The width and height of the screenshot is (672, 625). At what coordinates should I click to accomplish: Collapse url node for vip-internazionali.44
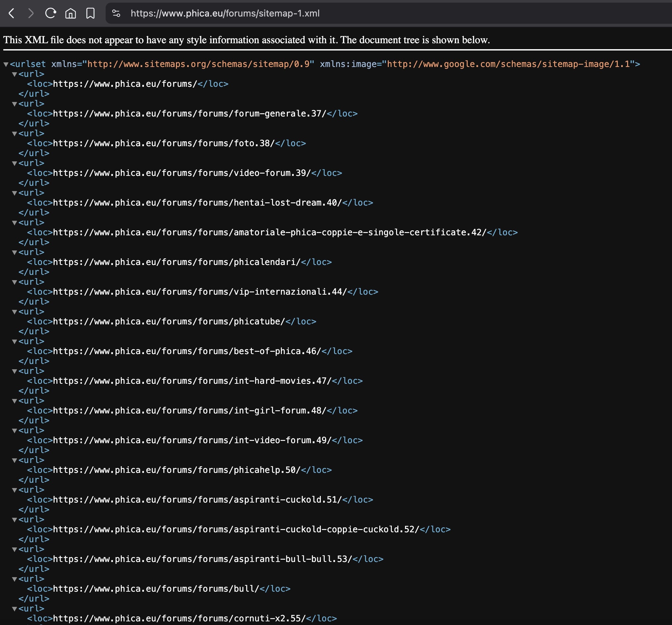tap(15, 282)
